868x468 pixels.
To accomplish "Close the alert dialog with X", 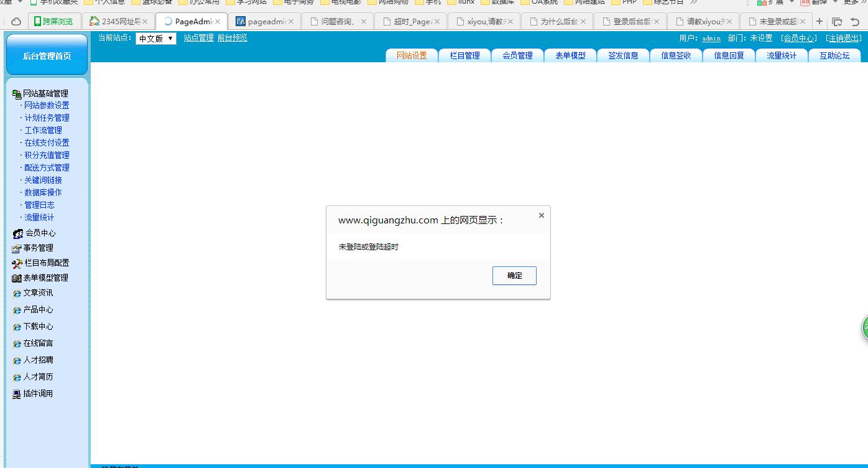I will [541, 215].
